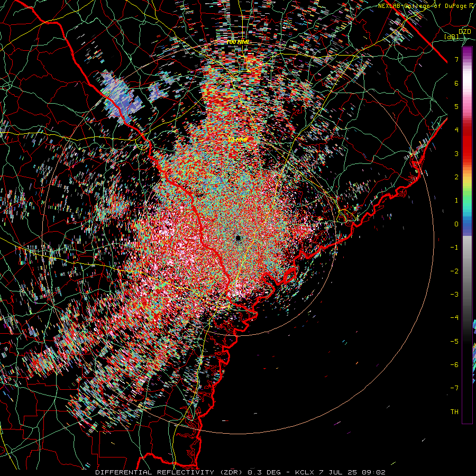Click the -3 value on the color scale

coord(454,295)
